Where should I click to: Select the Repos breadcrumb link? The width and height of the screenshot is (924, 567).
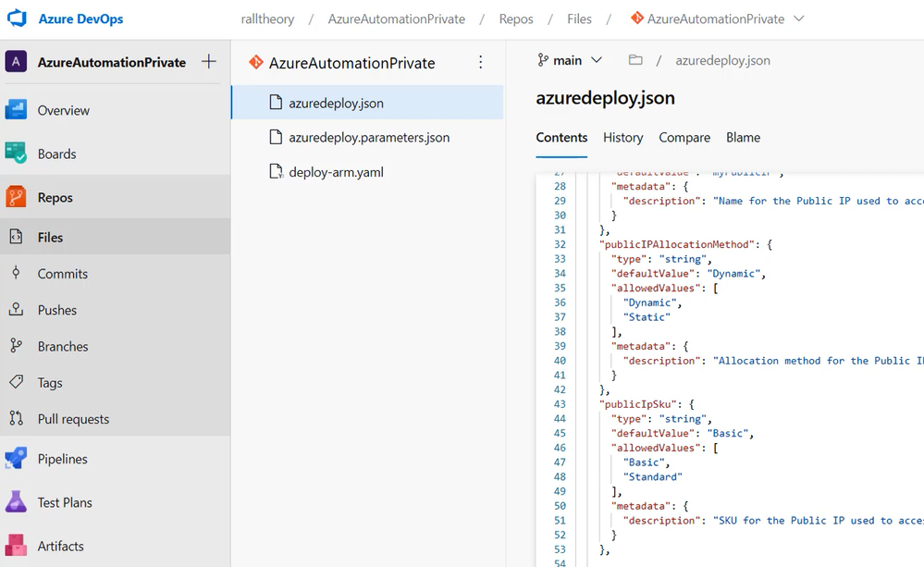click(516, 18)
